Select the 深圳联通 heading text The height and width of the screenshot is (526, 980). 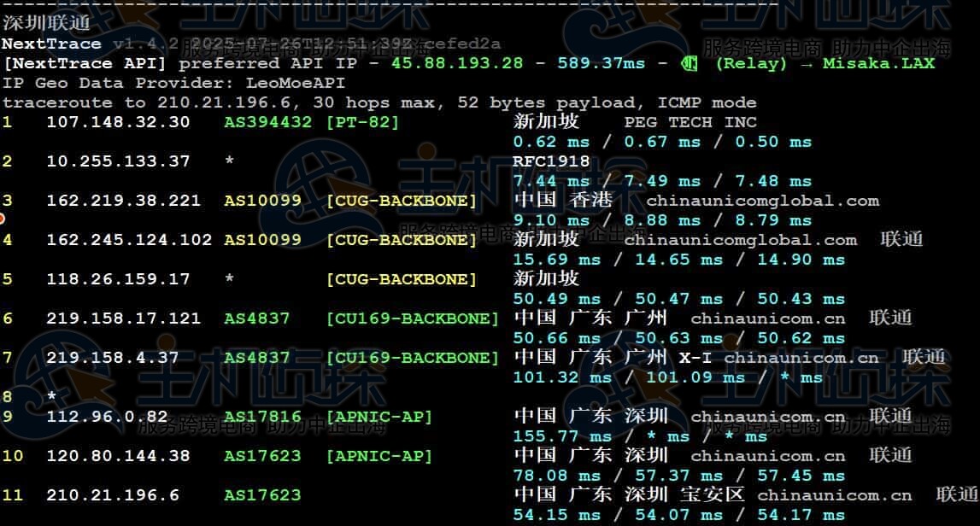point(46,23)
